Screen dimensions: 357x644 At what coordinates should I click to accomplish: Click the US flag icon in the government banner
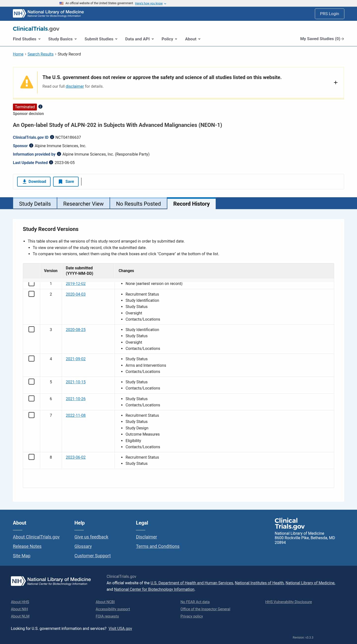(x=61, y=3)
